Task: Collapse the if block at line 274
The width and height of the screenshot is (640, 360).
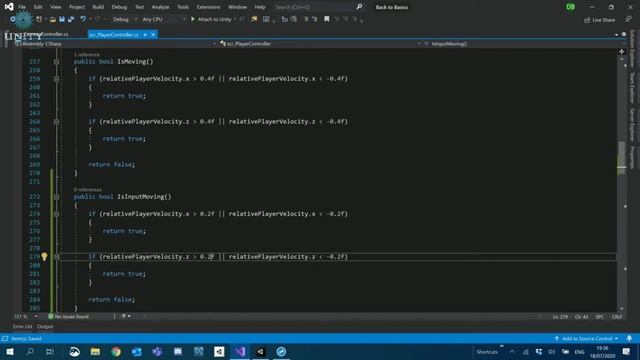Action: coord(56,214)
